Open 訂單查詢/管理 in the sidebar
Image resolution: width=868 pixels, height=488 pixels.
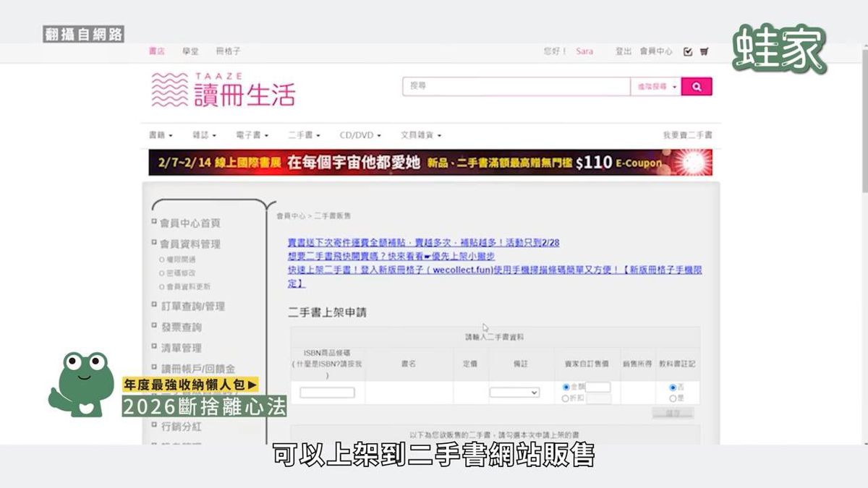click(192, 307)
